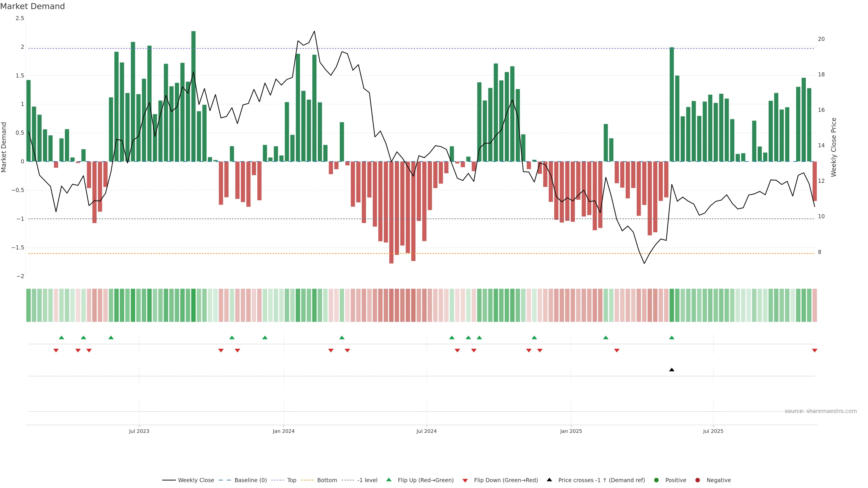Click the green flip-up marker near May 2025

coord(672,338)
